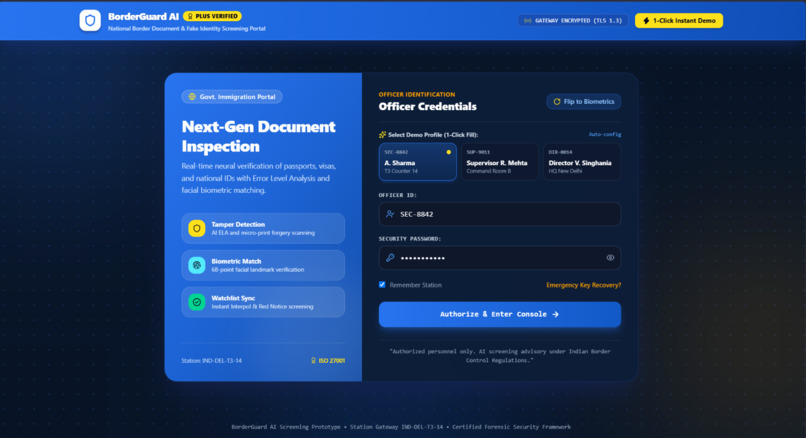Viewport: 806px width, 438px height.
Task: Click the arrow icon on Authorize button
Action: [555, 314]
